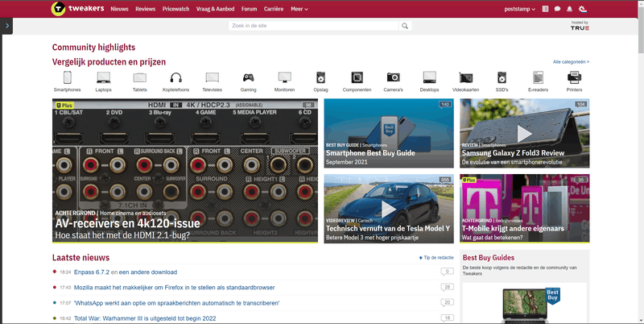The height and width of the screenshot is (324, 644).
Task: Open the Monitoren category icon
Action: (285, 77)
